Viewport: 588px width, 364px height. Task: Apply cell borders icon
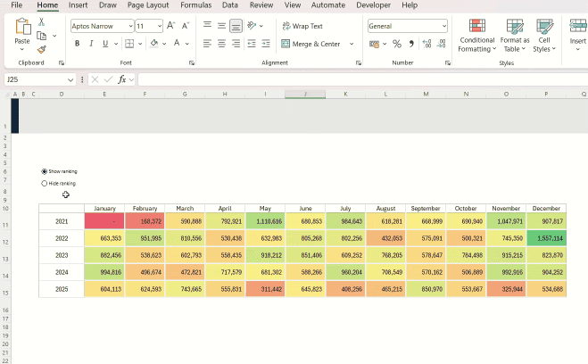129,44
